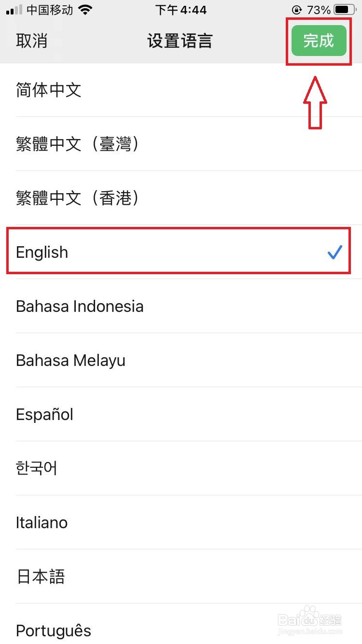362x644 pixels.
Task: Tap the Wi-Fi icon in status bar
Action: click(x=85, y=10)
